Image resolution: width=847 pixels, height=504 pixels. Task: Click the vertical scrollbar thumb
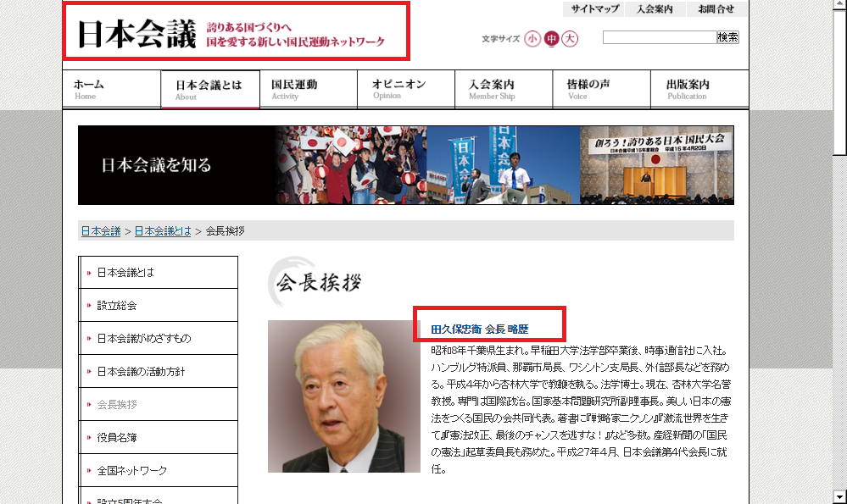(840, 83)
